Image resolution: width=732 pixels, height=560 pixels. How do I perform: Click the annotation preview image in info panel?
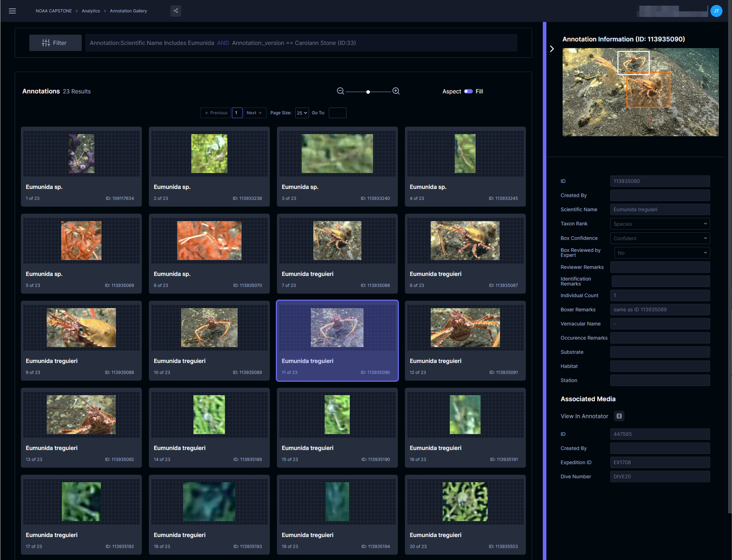(x=640, y=92)
